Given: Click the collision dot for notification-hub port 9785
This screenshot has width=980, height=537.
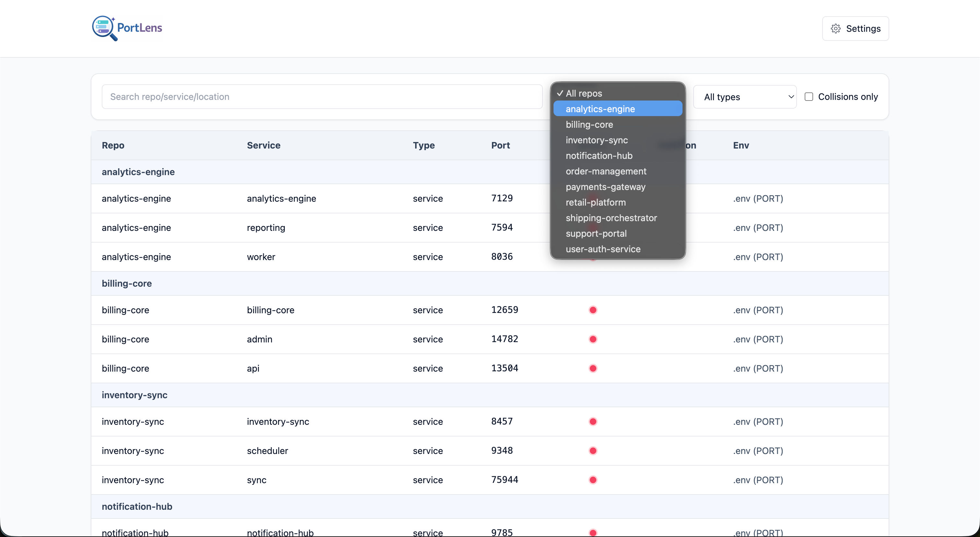Looking at the screenshot, I should (593, 532).
